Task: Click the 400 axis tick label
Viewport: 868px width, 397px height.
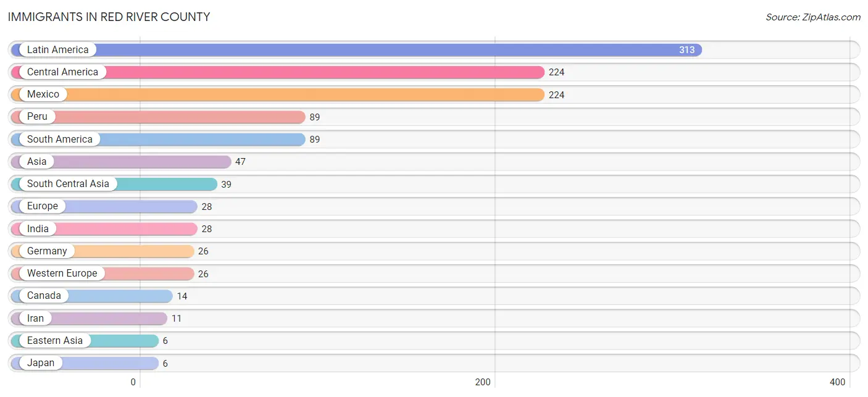Action: 837,382
